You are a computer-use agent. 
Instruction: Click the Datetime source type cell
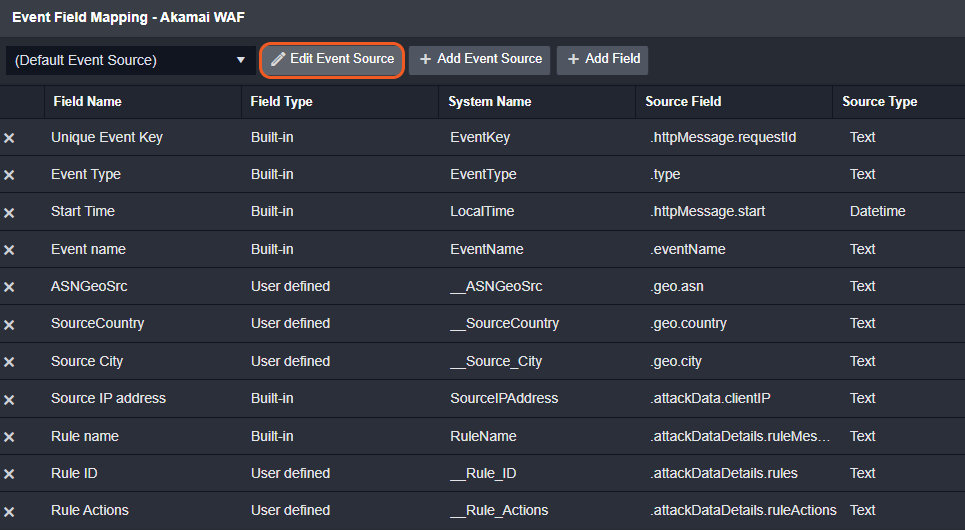coord(878,211)
